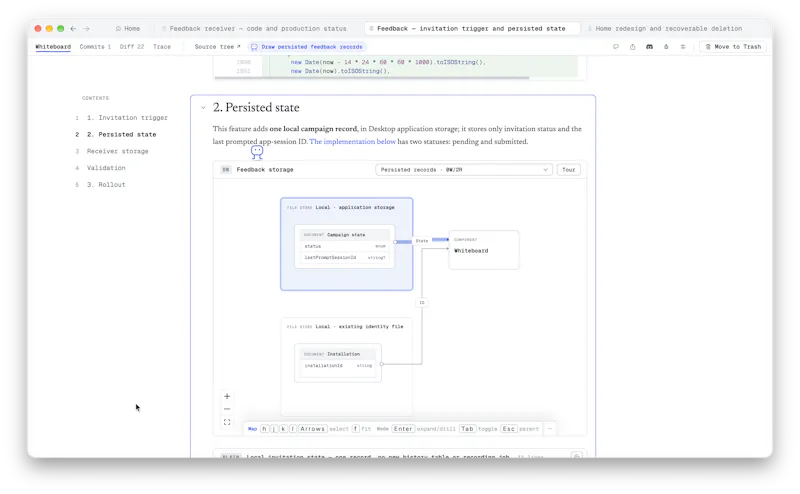Open the display settings sliders icon
The height and width of the screenshot is (494, 800).
tap(683, 46)
